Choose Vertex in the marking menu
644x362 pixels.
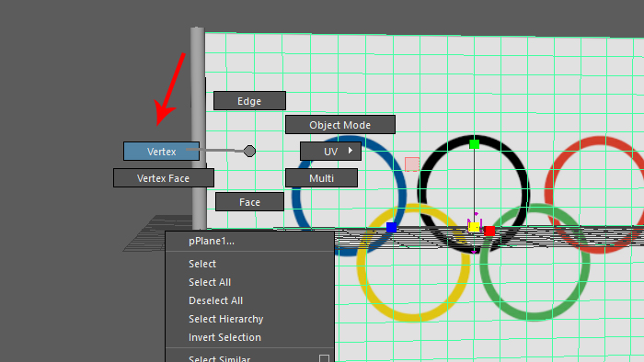(x=161, y=152)
